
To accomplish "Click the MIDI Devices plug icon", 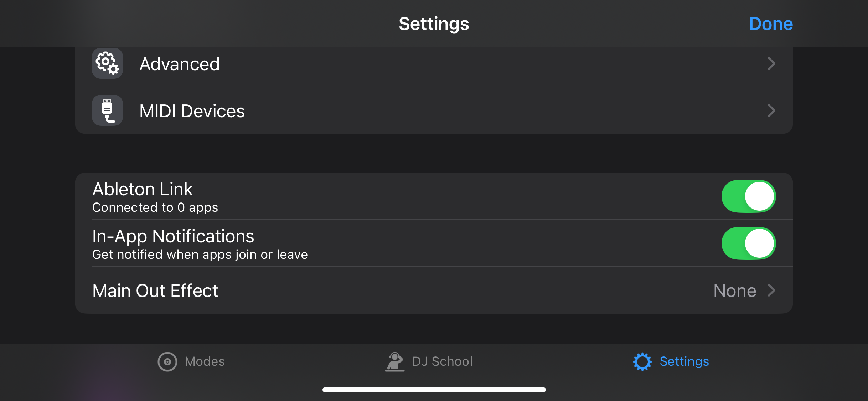I will tap(107, 110).
